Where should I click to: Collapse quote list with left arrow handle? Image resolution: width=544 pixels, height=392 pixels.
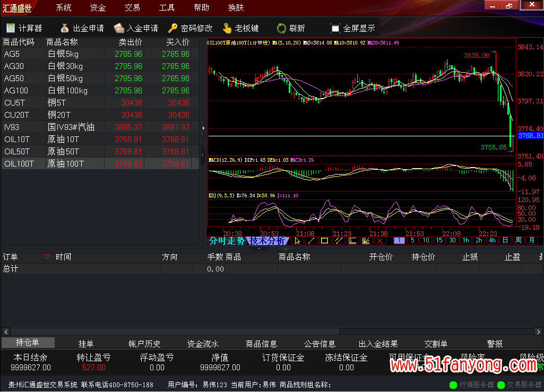203,128
